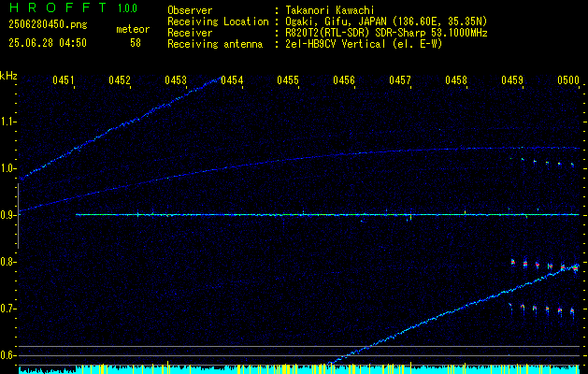The height and width of the screenshot is (374, 588).
Task: Click the date 25.06.28 04:50
Action: coord(48,43)
